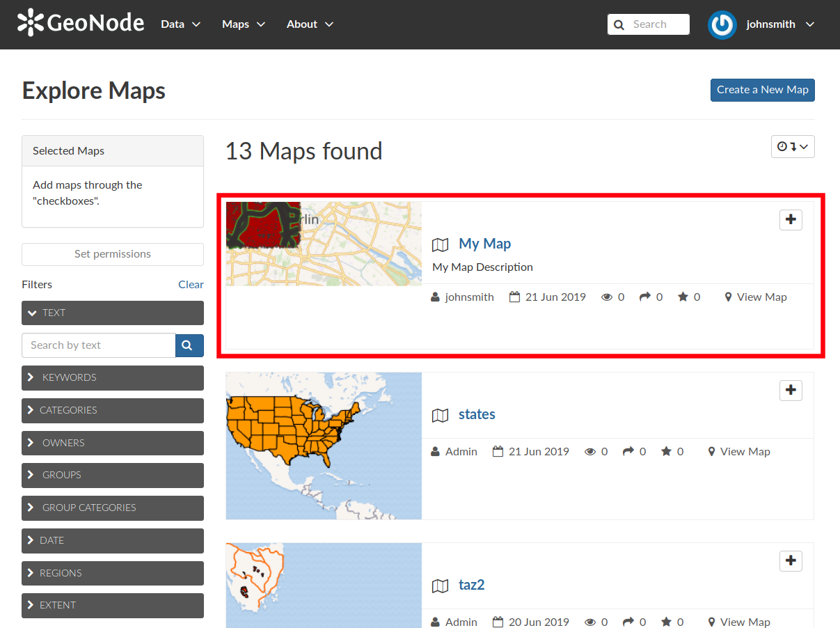Click the johnsmith avatar icon

click(x=722, y=25)
